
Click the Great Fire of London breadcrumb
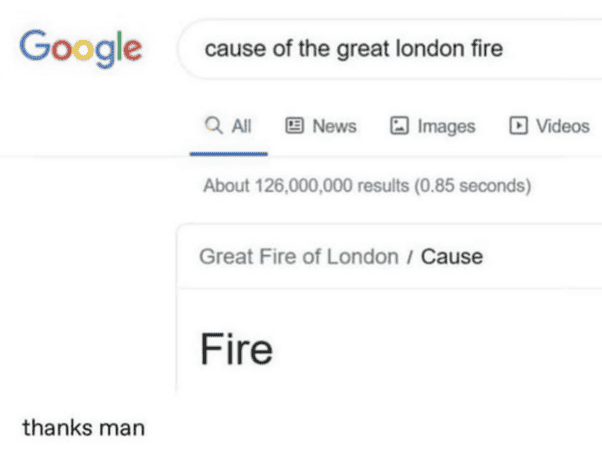[x=299, y=256]
